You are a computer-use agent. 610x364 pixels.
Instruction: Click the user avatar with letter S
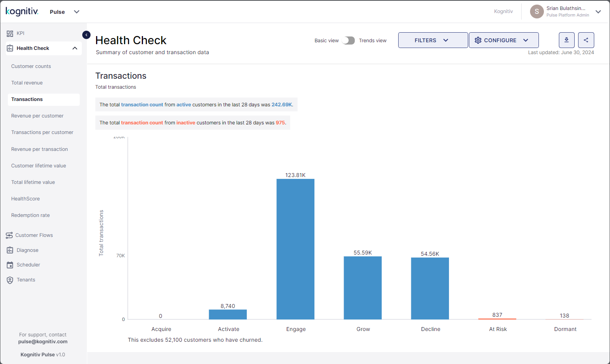tap(537, 12)
